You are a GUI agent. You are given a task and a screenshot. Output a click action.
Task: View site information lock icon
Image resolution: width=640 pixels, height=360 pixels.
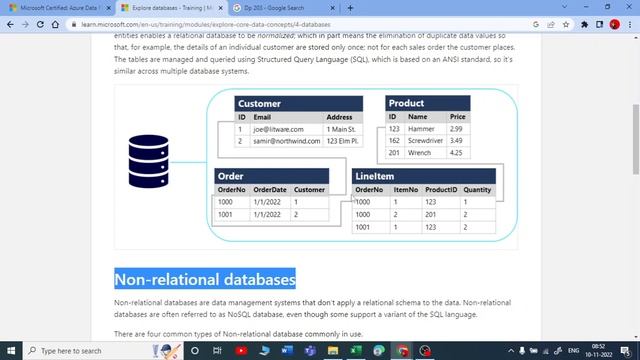coord(74,24)
